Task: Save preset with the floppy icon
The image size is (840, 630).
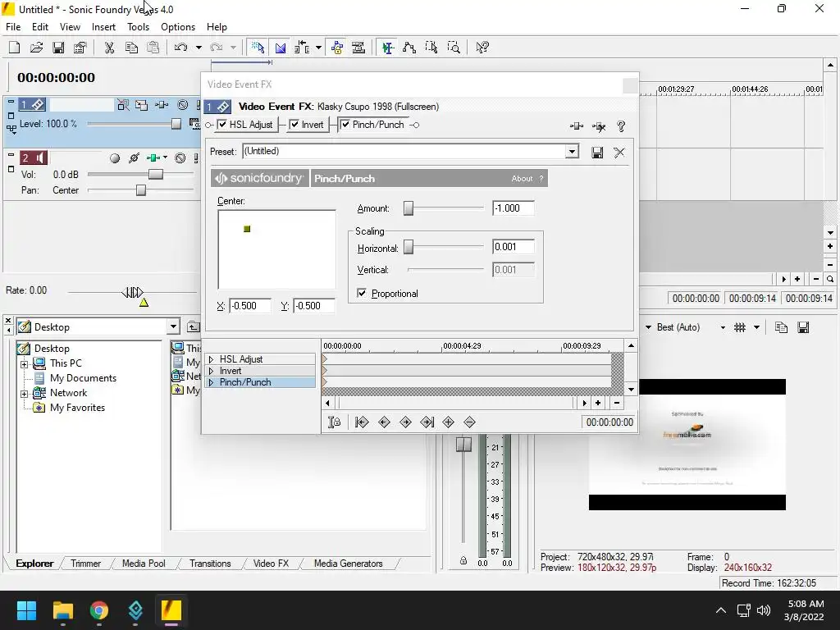Action: [597, 153]
